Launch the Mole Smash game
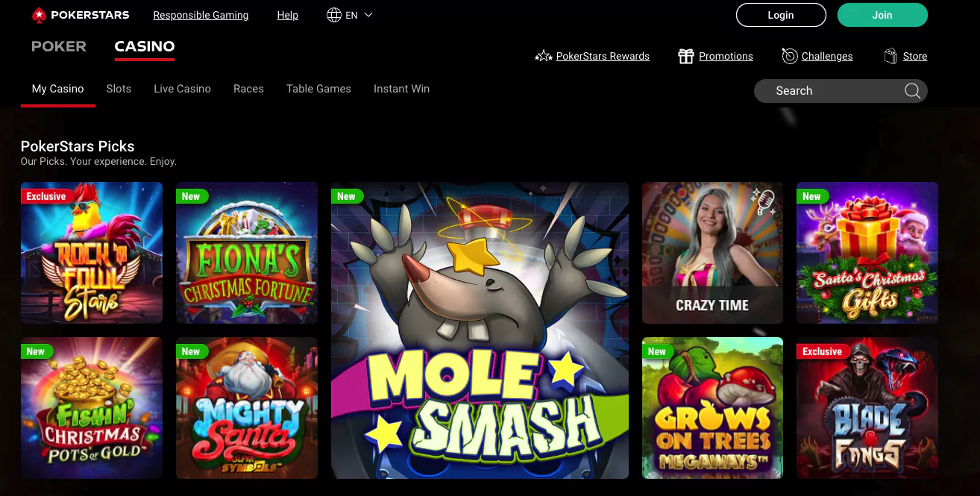The width and height of the screenshot is (980, 496). coord(480,330)
